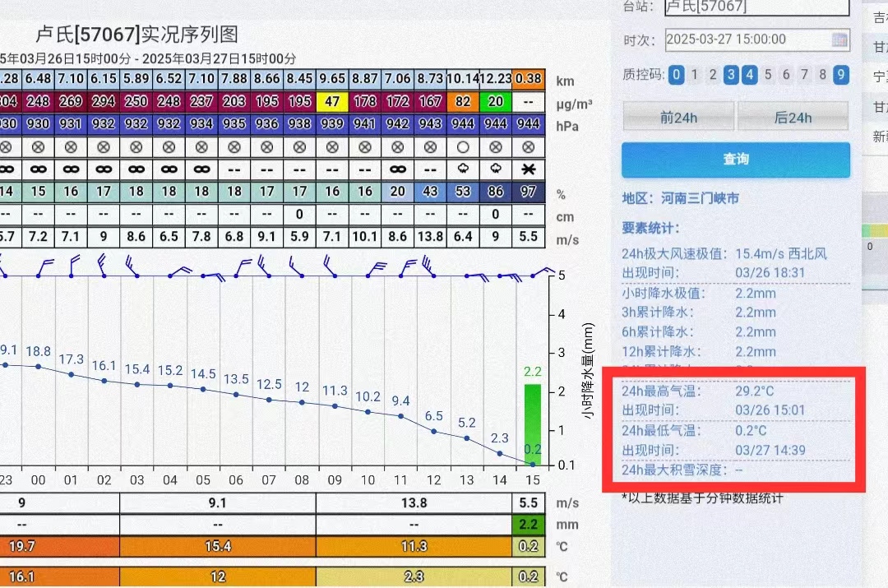Click the orange PM cell showing 82

pos(463,101)
